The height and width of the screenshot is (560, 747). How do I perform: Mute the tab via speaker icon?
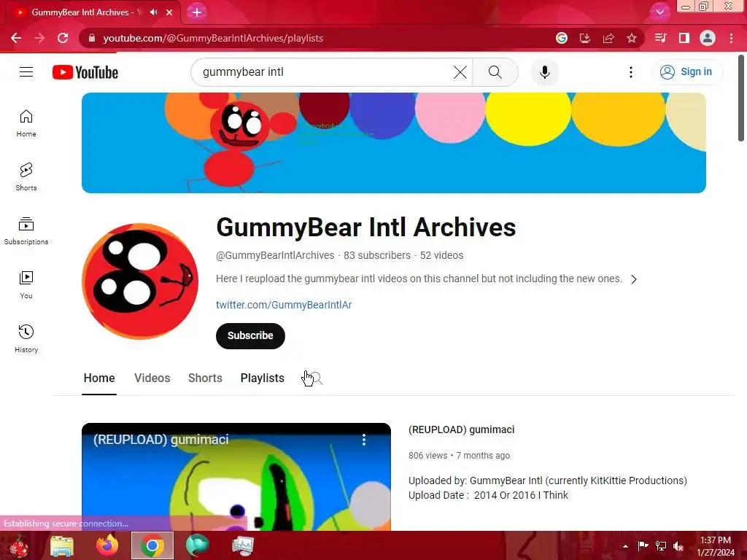click(153, 12)
